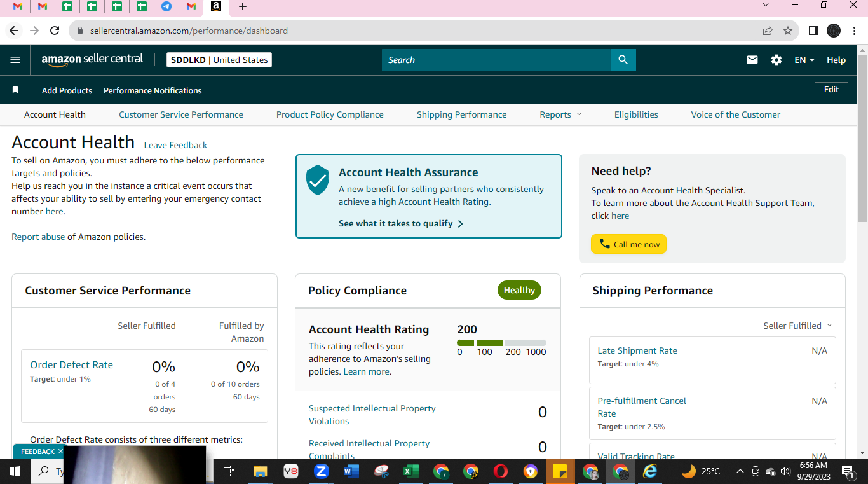Open the Settings gear icon

tap(776, 60)
